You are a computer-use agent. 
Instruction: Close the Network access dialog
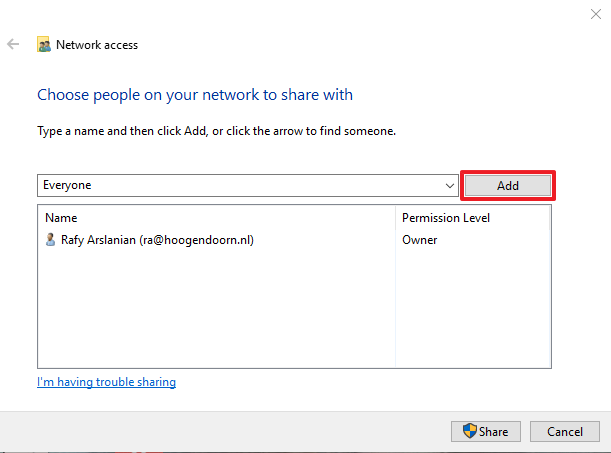pos(595,14)
